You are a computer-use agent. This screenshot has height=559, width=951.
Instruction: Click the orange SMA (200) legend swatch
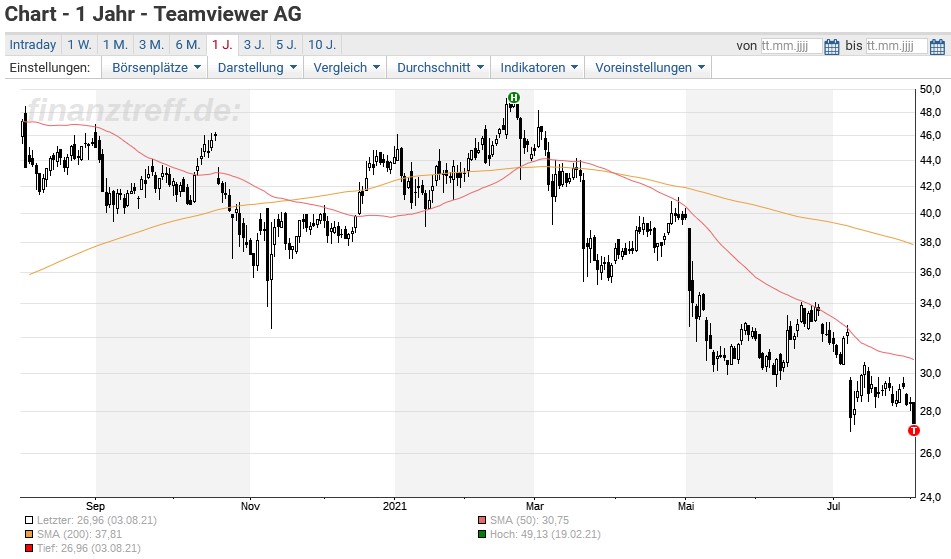tap(29, 534)
